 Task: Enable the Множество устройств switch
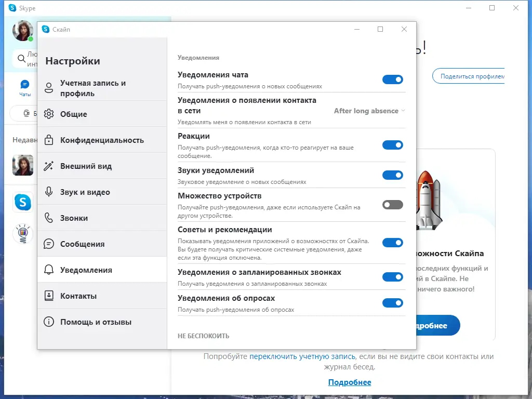click(x=393, y=205)
